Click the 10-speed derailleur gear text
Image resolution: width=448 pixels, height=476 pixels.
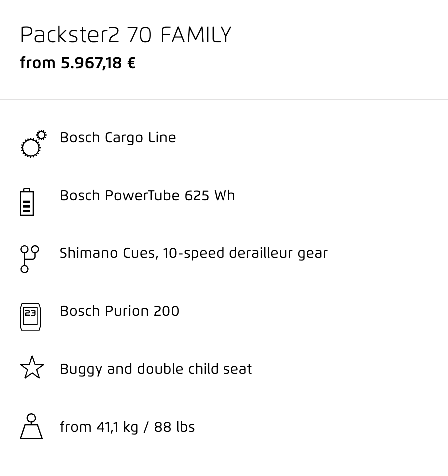(x=245, y=253)
